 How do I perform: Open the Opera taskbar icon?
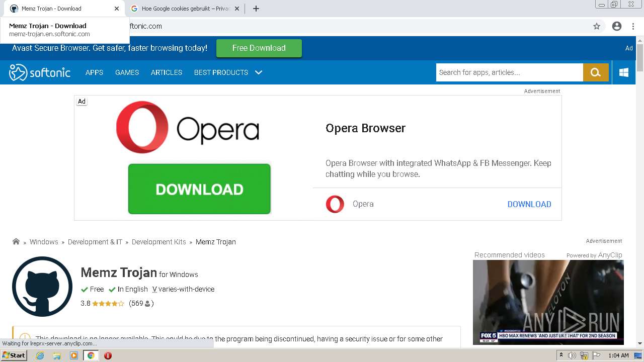tap(108, 355)
